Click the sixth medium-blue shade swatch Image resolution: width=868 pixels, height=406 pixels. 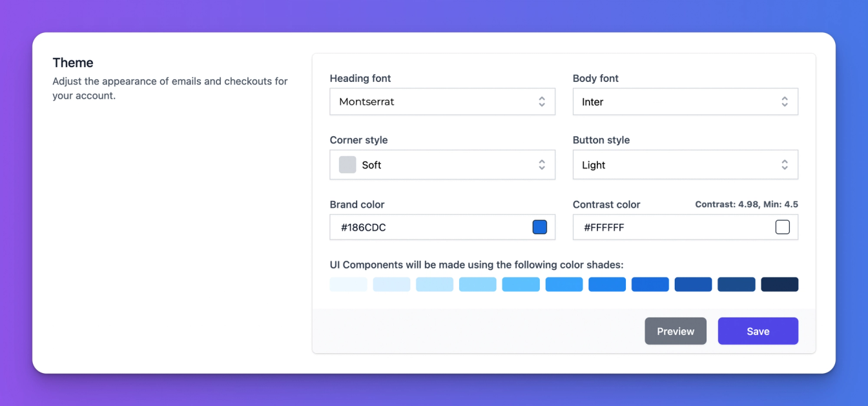(x=564, y=285)
